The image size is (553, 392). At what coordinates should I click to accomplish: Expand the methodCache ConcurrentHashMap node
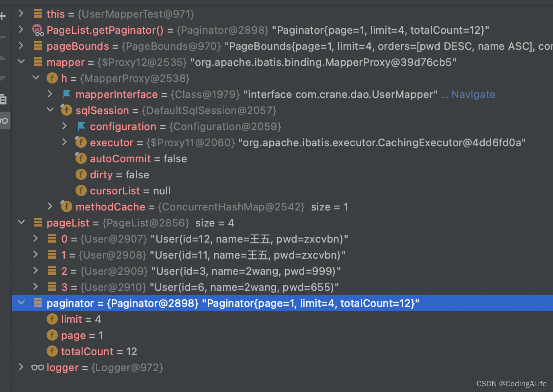point(50,206)
